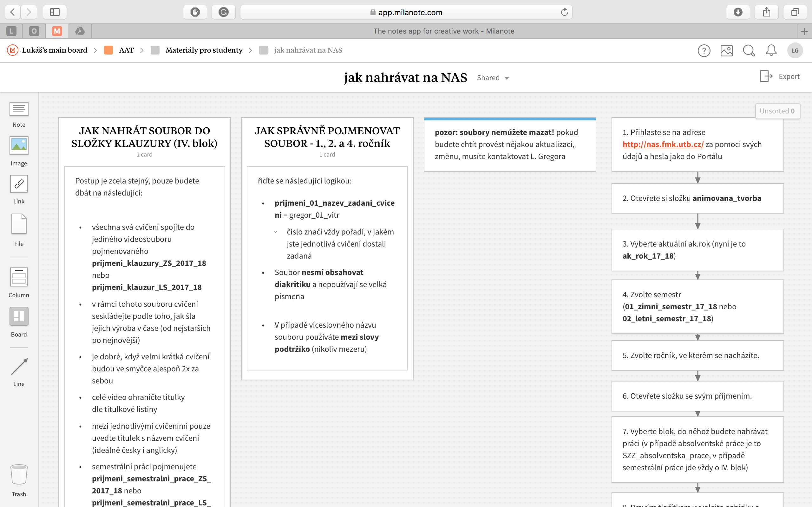Select the File tool in sidebar
Image resolution: width=812 pixels, height=507 pixels.
pos(19,224)
